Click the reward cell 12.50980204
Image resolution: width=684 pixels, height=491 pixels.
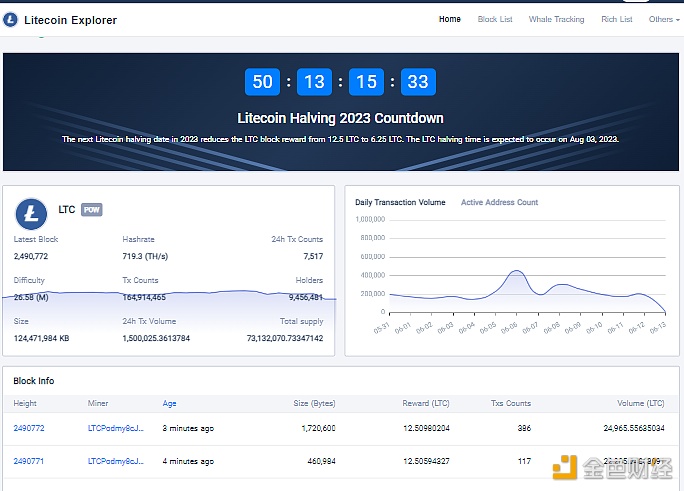pos(426,428)
